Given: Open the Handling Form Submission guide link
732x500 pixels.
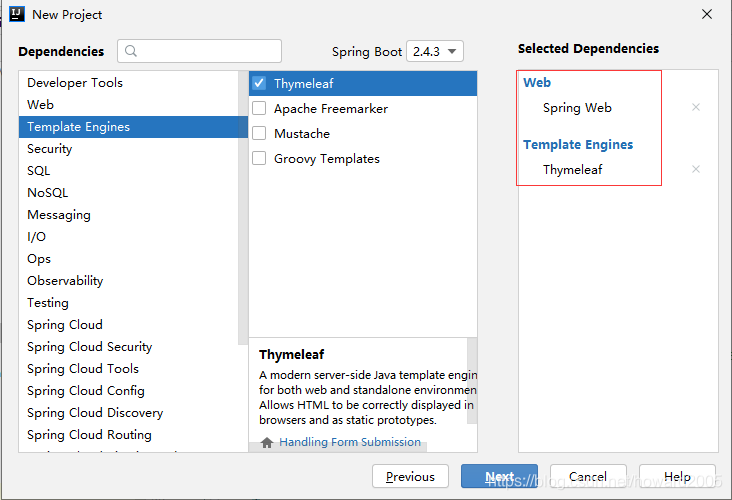Looking at the screenshot, I should 350,442.
